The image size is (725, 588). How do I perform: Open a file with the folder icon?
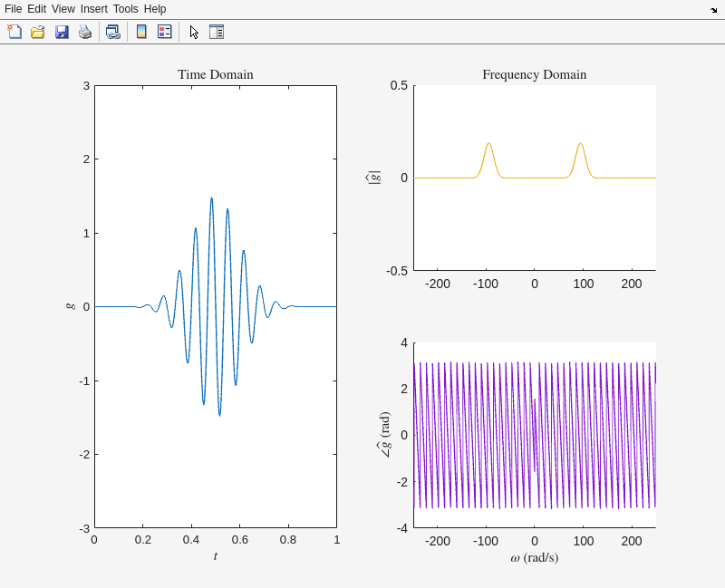(x=38, y=32)
